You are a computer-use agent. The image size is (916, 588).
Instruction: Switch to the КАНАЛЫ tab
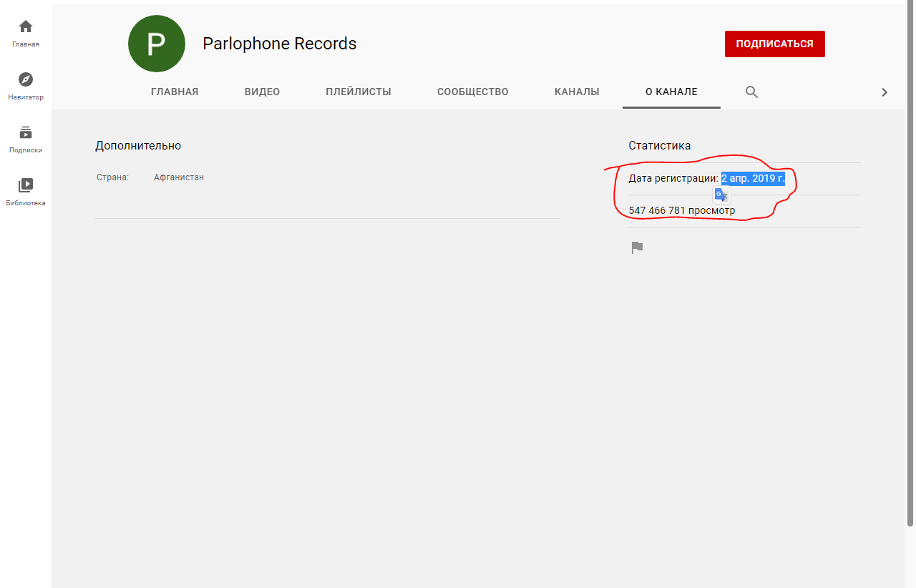pyautogui.click(x=577, y=92)
